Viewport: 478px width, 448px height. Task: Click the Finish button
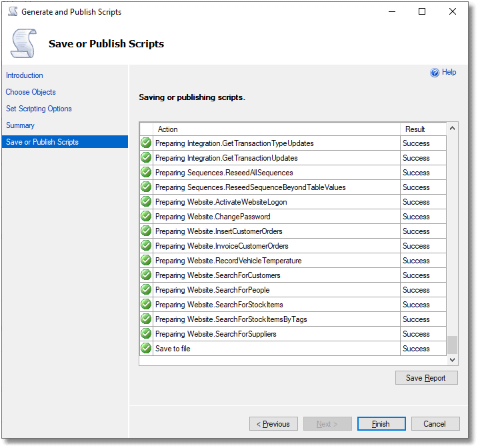(381, 424)
